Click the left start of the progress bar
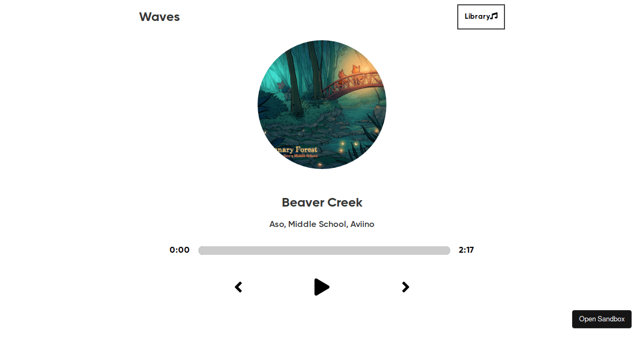644x338 pixels. pyautogui.click(x=201, y=251)
